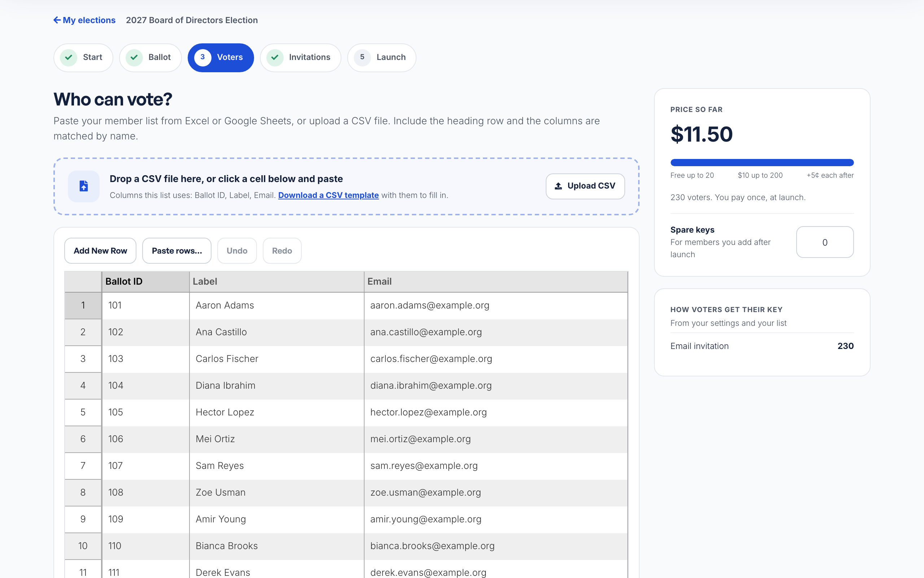
Task: Click the Upload CSV button
Action: [585, 186]
